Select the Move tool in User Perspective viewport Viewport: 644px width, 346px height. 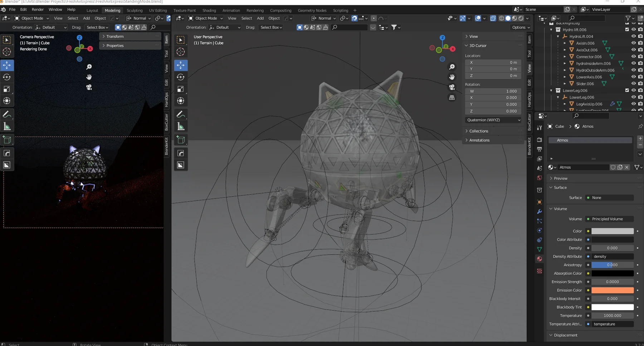[181, 65]
